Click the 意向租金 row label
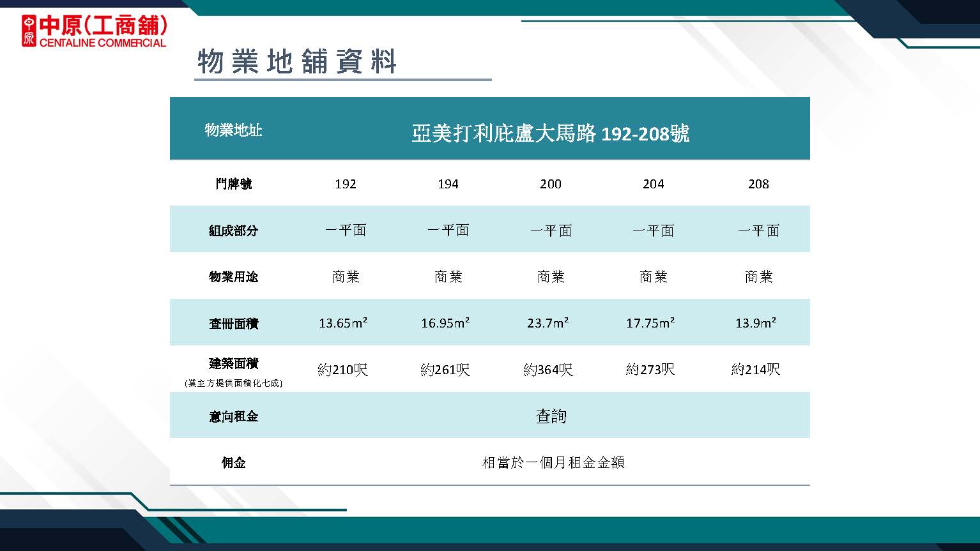Image resolution: width=980 pixels, height=551 pixels. [233, 416]
